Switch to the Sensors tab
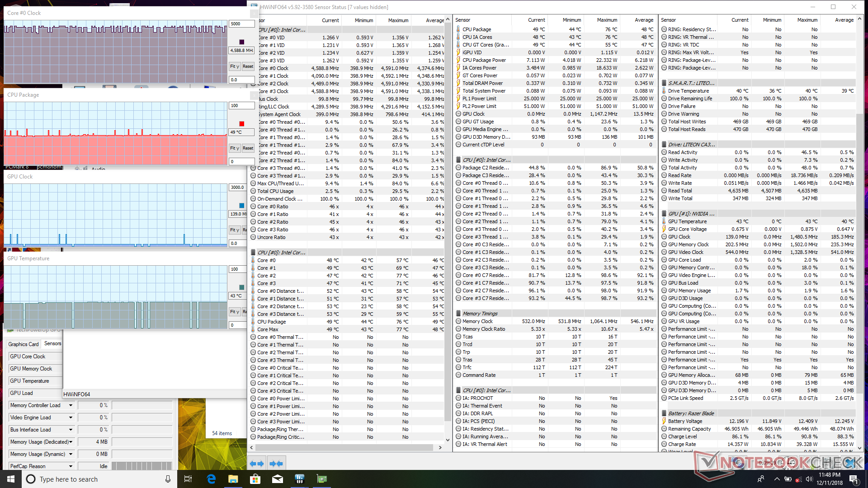The width and height of the screenshot is (868, 488). pyautogui.click(x=52, y=344)
